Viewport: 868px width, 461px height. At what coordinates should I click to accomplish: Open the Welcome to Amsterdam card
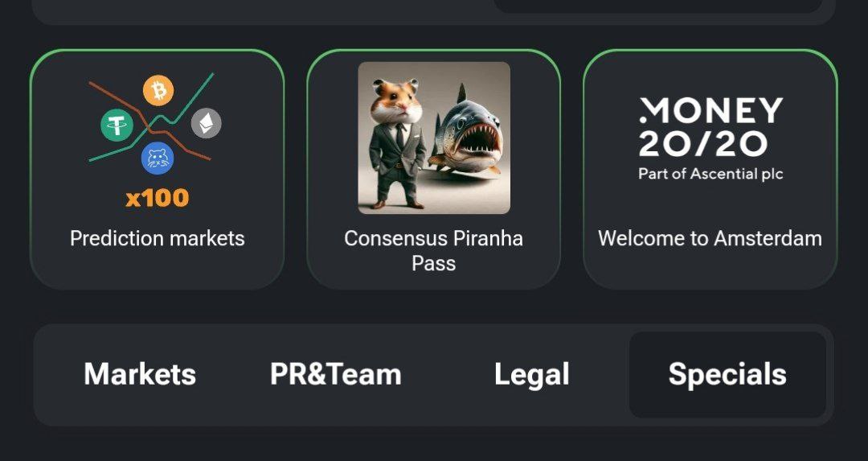pyautogui.click(x=710, y=170)
